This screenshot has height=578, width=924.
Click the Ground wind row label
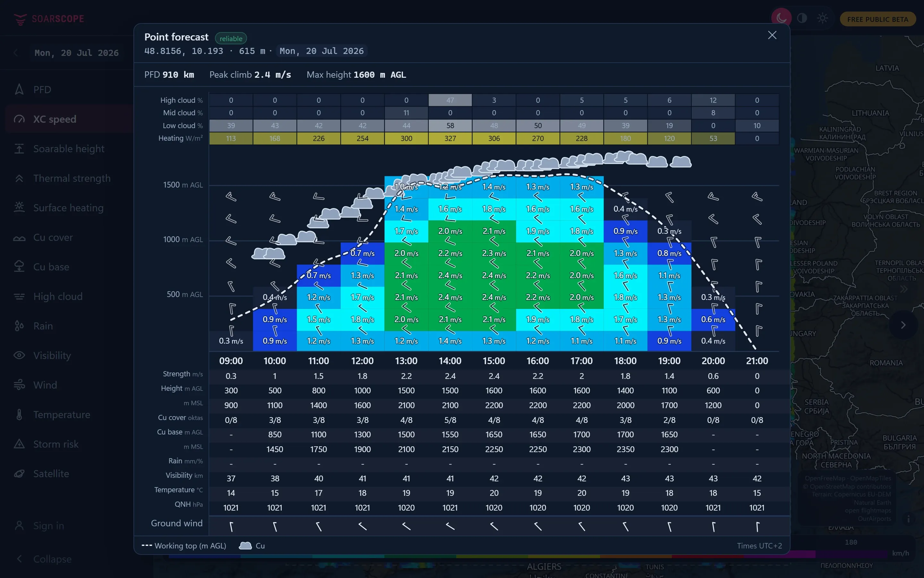(176, 523)
